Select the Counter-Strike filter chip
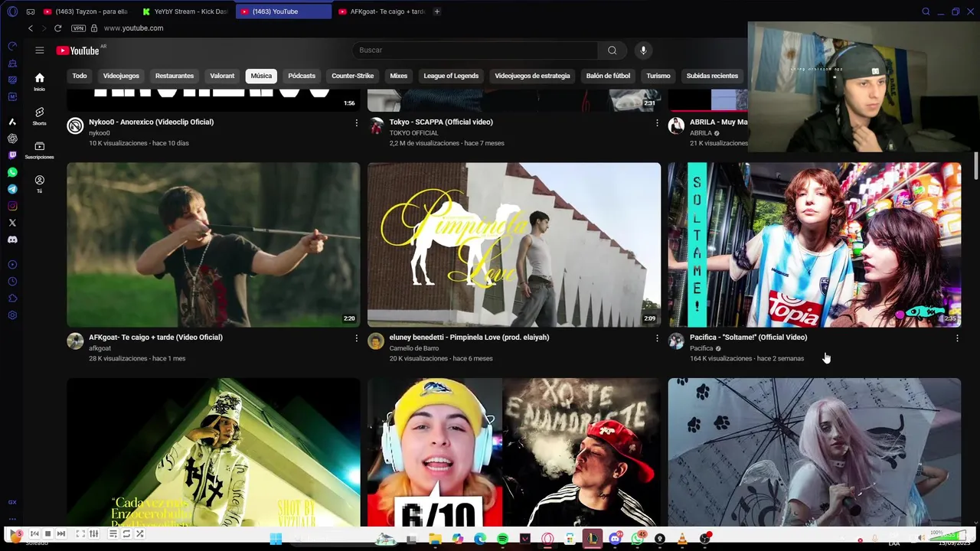This screenshot has width=980, height=551. [352, 76]
